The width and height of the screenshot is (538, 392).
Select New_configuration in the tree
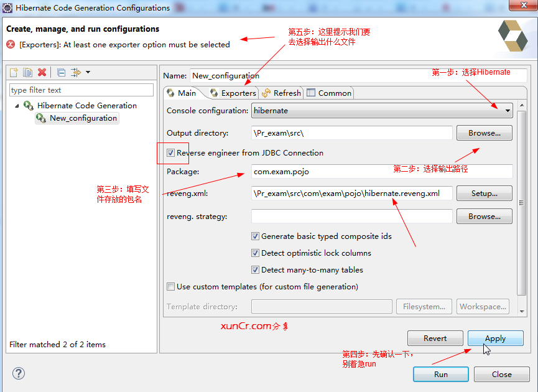[x=77, y=118]
